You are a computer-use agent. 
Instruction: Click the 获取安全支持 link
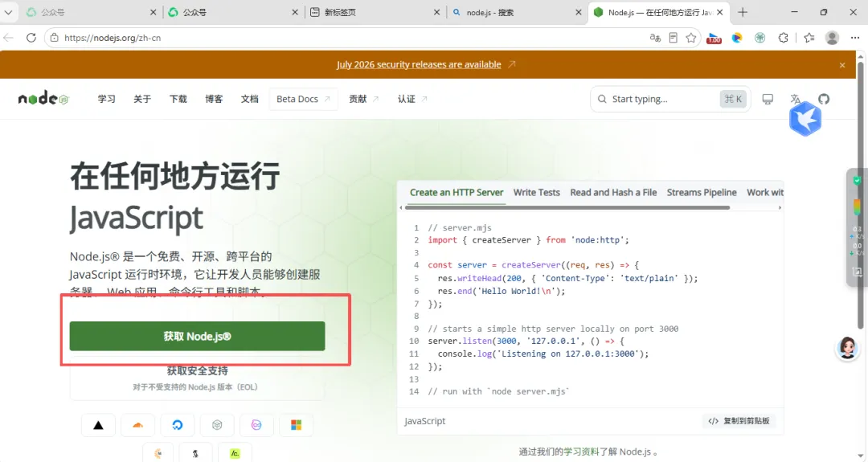pyautogui.click(x=197, y=370)
